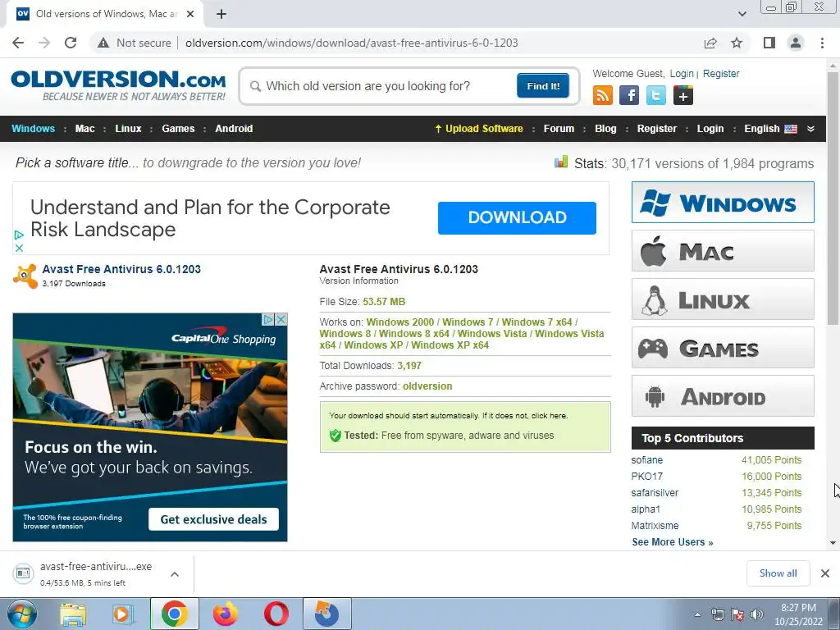Viewport: 840px width, 630px height.
Task: Close the downloads bar
Action: 825,573
